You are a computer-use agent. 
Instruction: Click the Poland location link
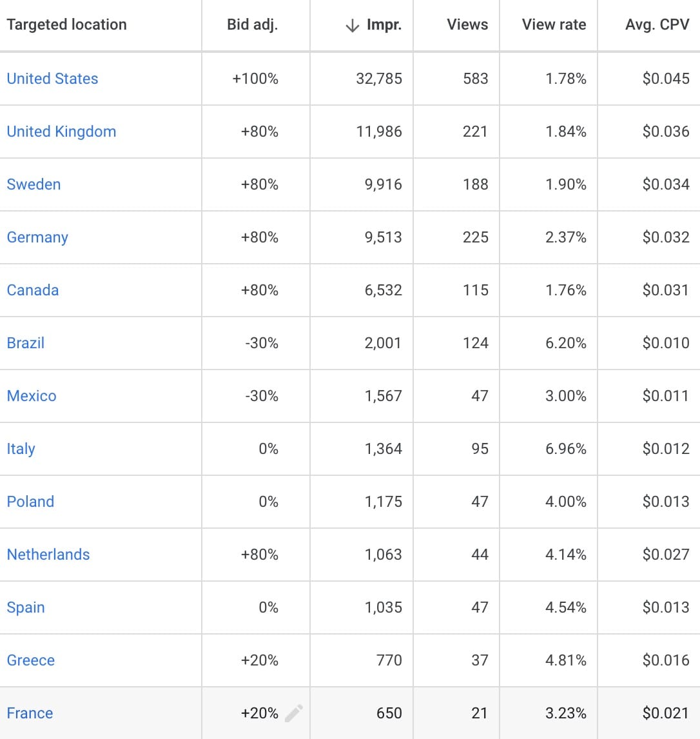[30, 502]
